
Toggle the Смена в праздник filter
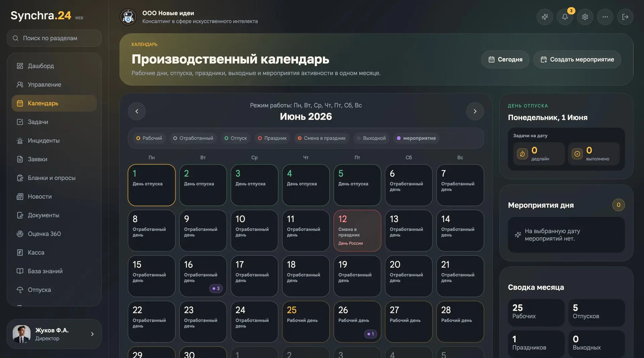[x=322, y=138]
